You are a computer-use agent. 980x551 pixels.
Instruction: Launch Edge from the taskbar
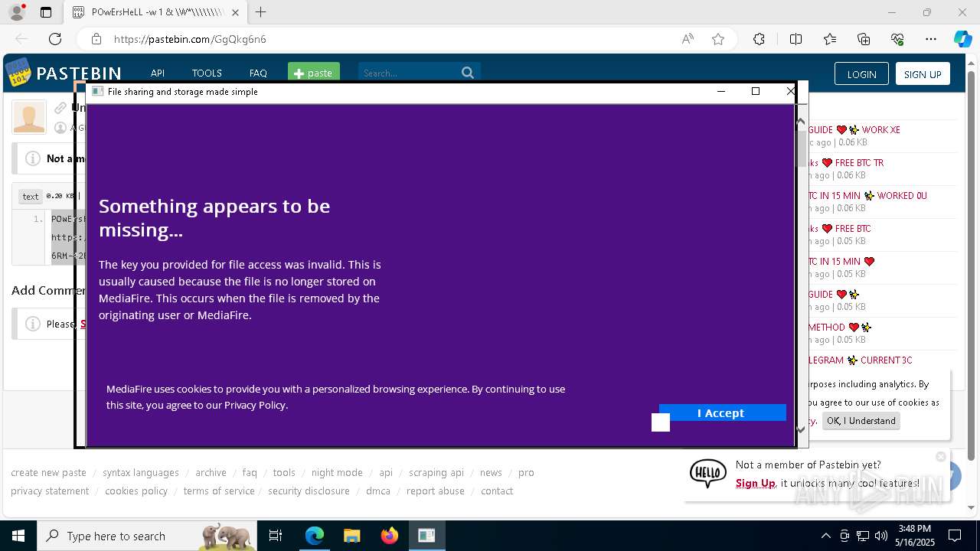(x=315, y=536)
